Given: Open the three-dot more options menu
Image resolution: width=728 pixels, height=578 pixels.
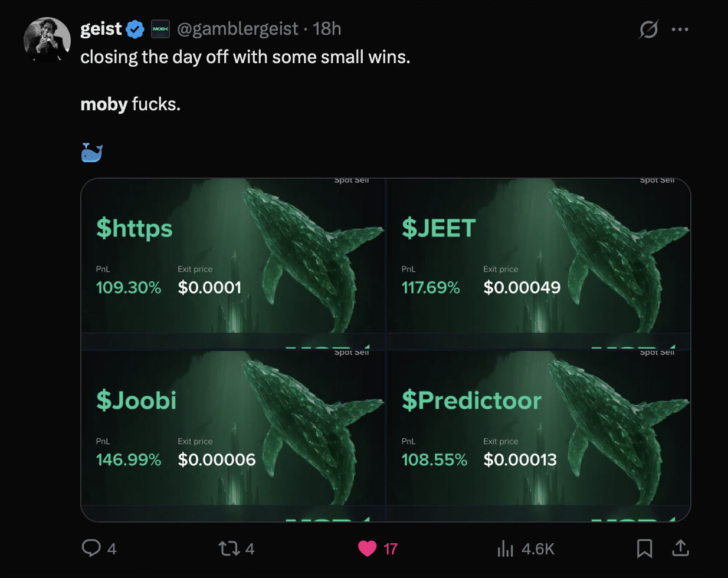Looking at the screenshot, I should [680, 29].
